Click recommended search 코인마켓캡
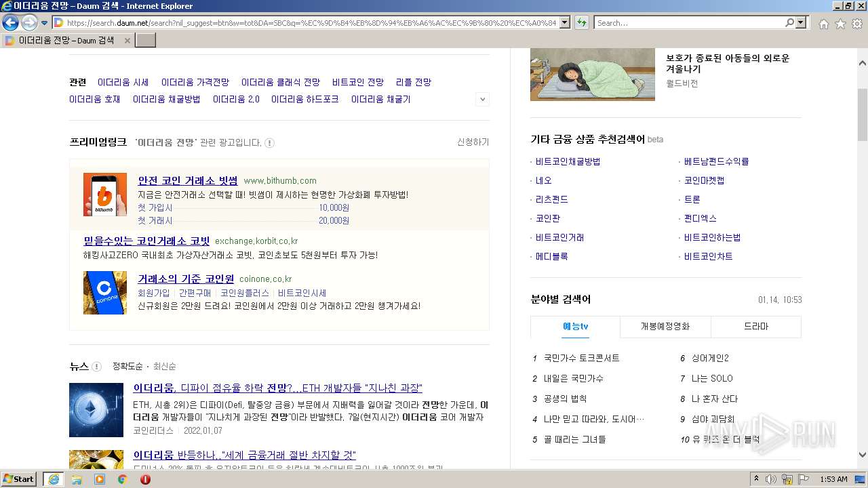The width and height of the screenshot is (868, 488). pos(705,181)
